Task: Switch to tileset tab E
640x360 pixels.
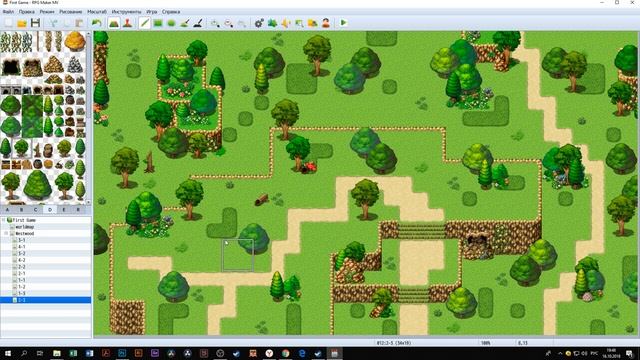Action: click(x=64, y=209)
